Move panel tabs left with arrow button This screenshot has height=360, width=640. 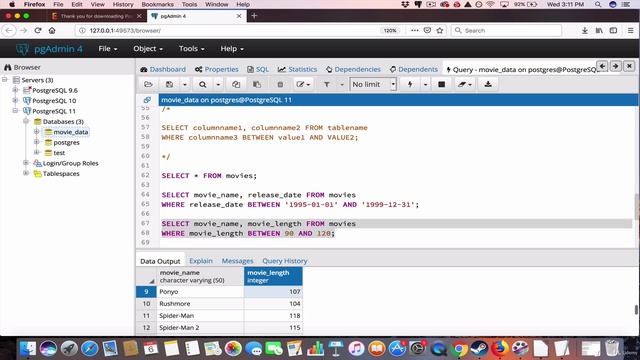point(602,66)
